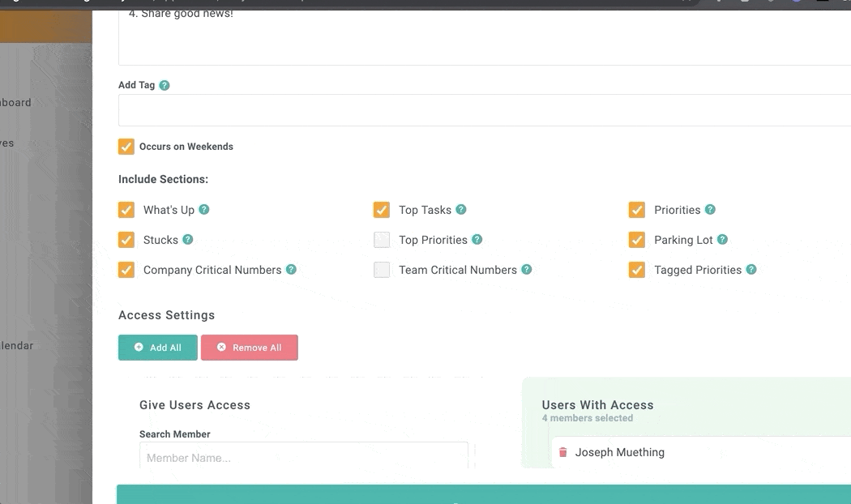
Task: Click the '4 members selected' text
Action: (588, 418)
